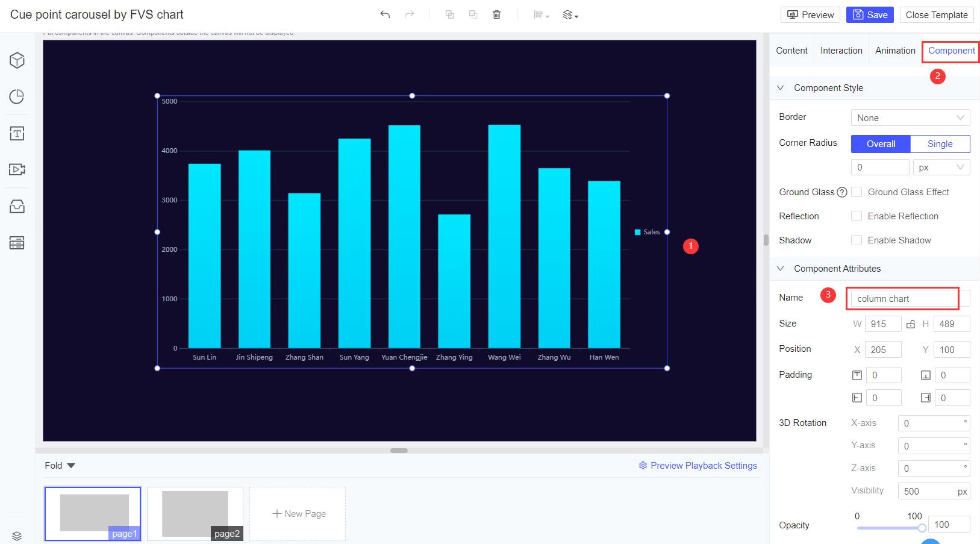Click the Redo icon in the toolbar
This screenshot has height=544, width=980.
pyautogui.click(x=409, y=14)
